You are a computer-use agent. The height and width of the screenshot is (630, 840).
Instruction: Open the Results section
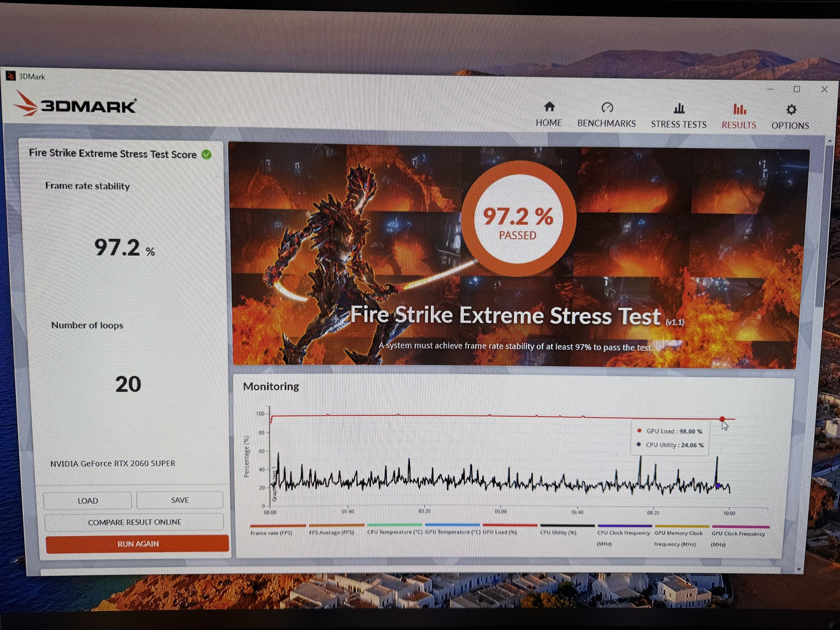tap(739, 117)
